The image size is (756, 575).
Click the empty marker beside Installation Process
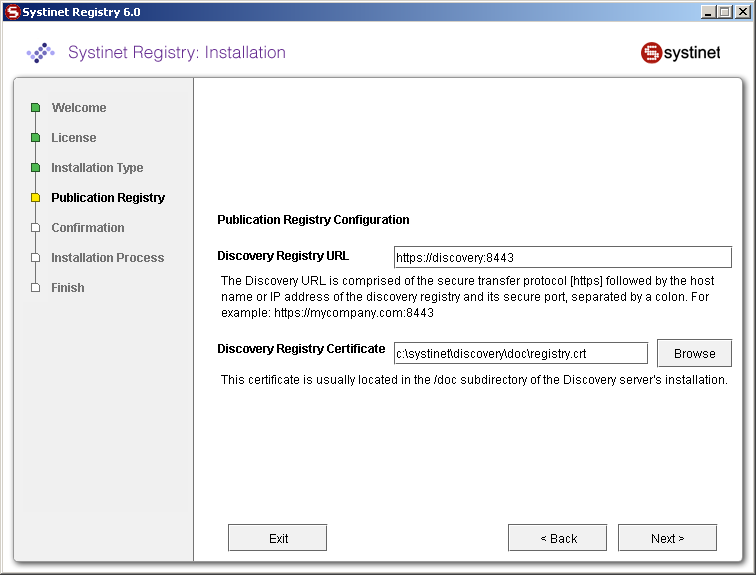pos(35,257)
